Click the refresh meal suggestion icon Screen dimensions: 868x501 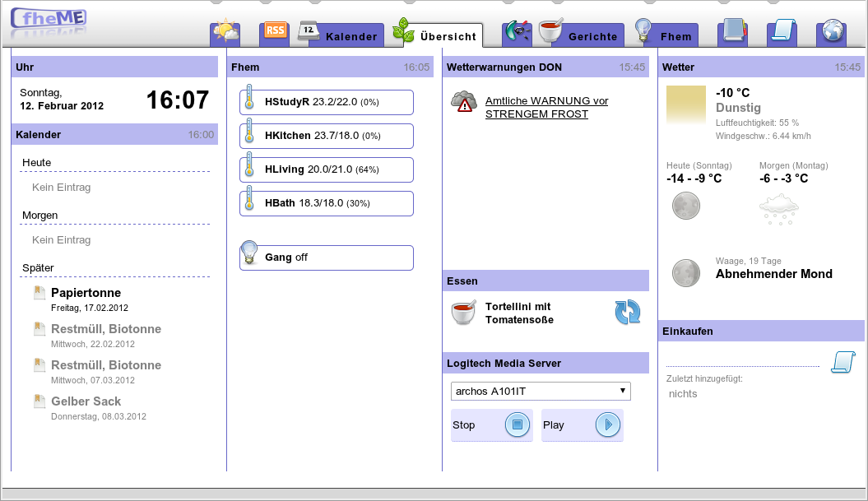click(627, 313)
